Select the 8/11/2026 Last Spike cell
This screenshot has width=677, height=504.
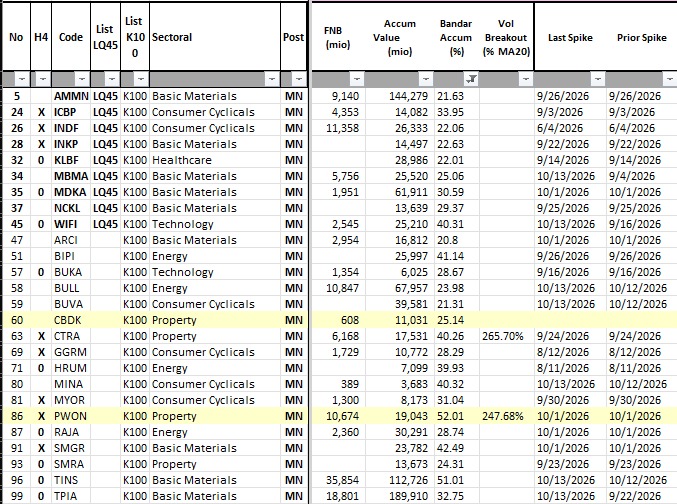point(570,368)
